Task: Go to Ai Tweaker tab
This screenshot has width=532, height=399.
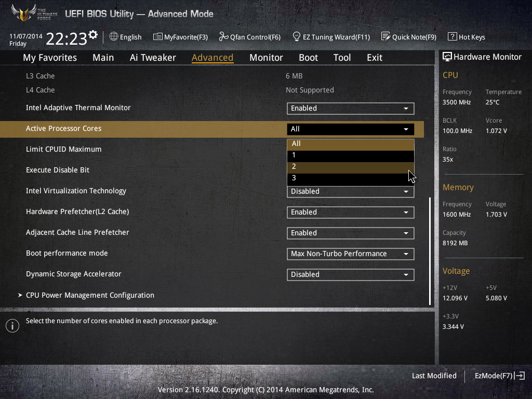Action: pos(153,58)
